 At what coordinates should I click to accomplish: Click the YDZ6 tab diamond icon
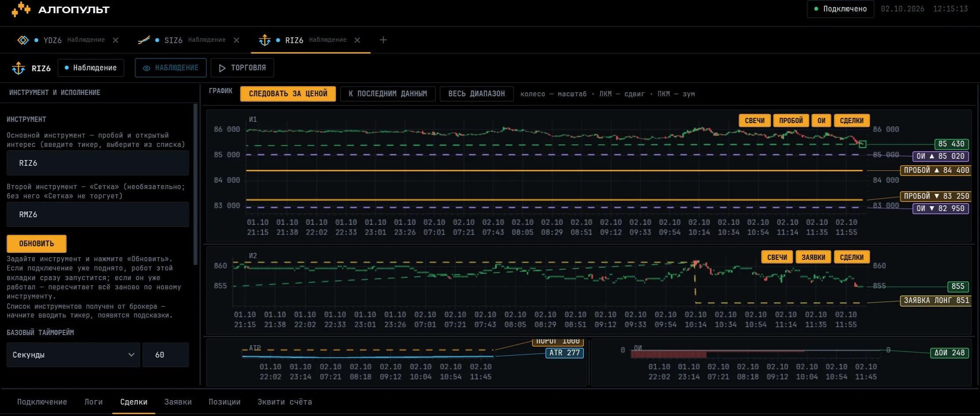pyautogui.click(x=23, y=40)
